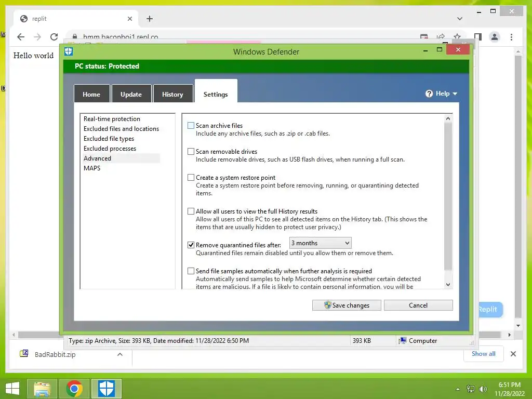Bookmark this page with star icon
Viewport: 532px width, 399px height.
tap(457, 37)
